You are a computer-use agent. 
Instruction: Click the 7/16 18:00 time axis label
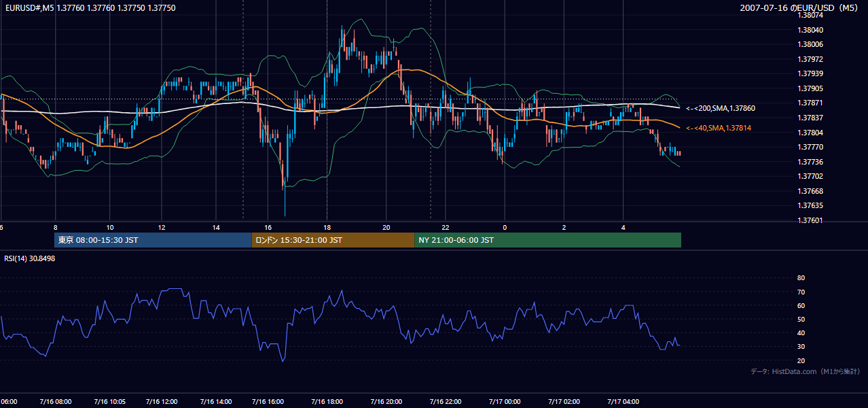(327, 402)
